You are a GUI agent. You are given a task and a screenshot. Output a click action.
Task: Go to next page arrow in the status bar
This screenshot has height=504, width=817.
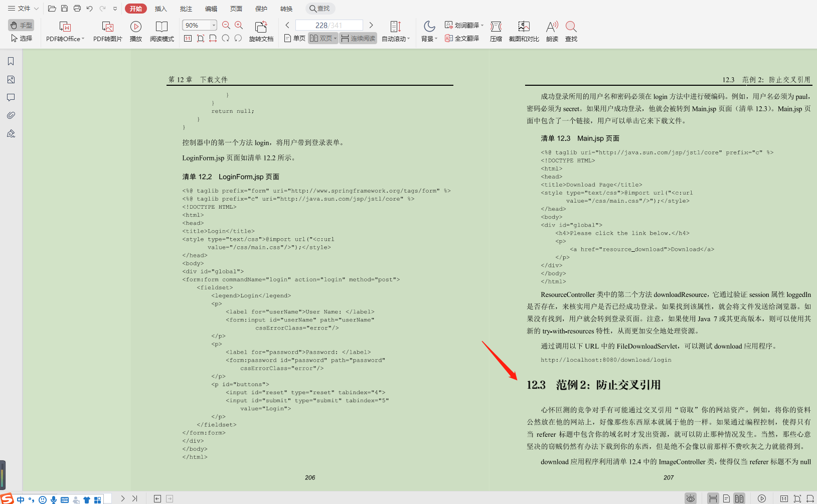coord(123,498)
